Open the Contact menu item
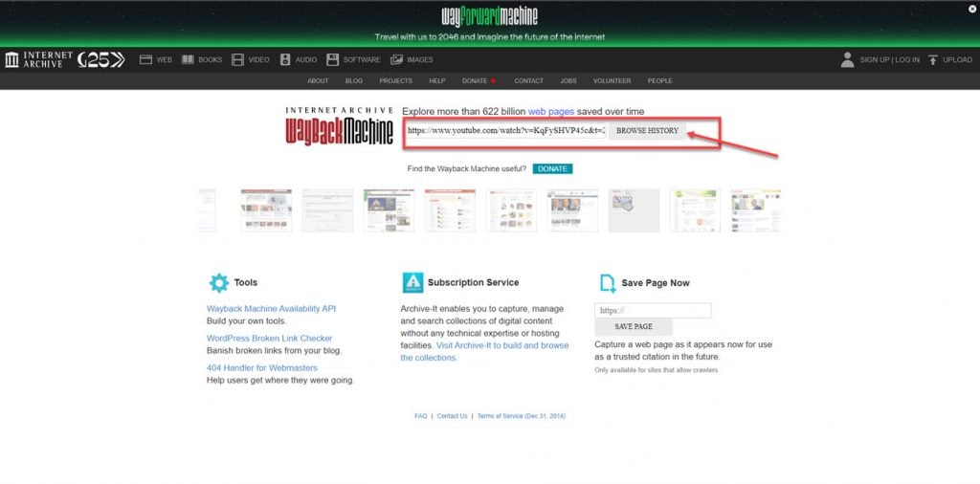The image size is (980, 484). coord(528,81)
